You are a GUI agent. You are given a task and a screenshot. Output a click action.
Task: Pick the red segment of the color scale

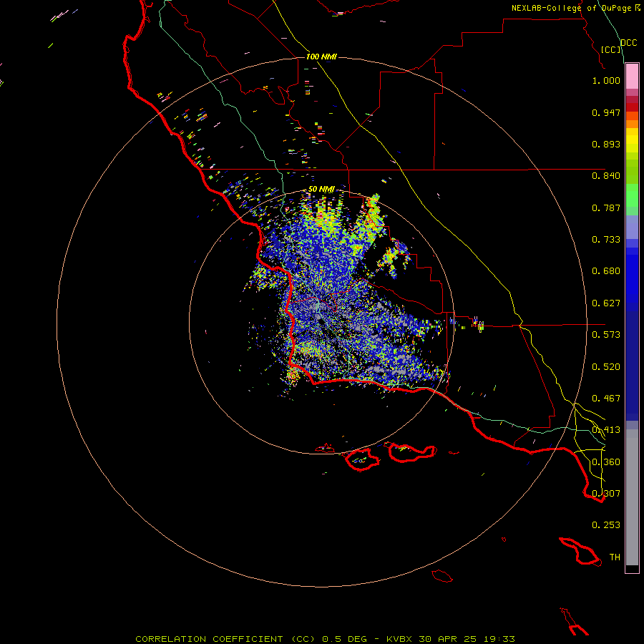[x=632, y=107]
